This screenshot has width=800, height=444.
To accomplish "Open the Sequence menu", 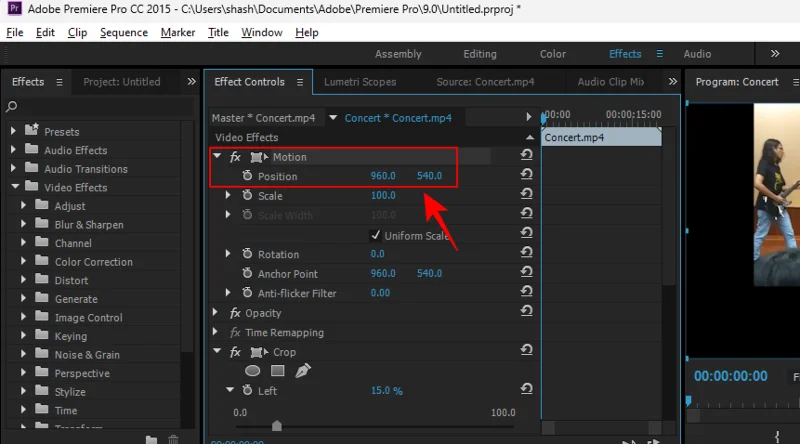I will pyautogui.click(x=124, y=32).
